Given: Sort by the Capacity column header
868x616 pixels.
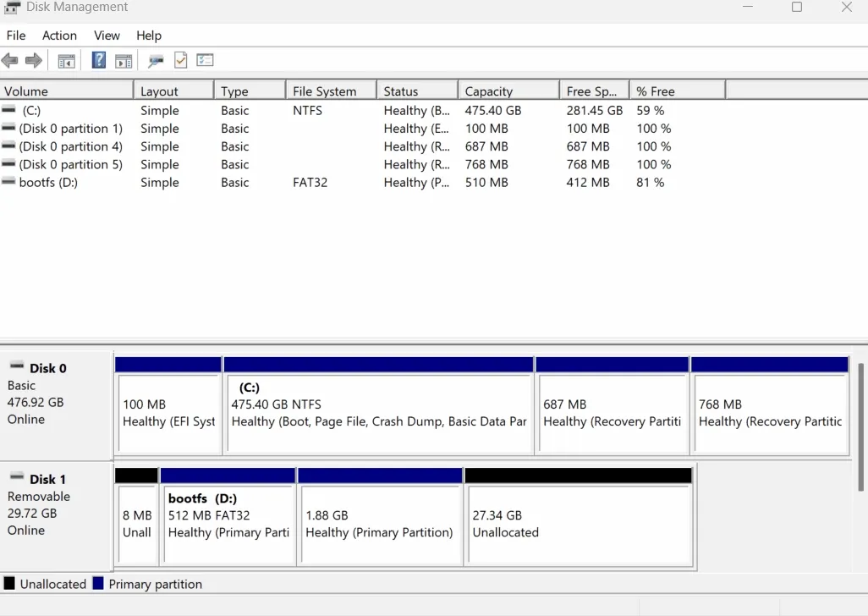Looking at the screenshot, I should click(x=508, y=91).
